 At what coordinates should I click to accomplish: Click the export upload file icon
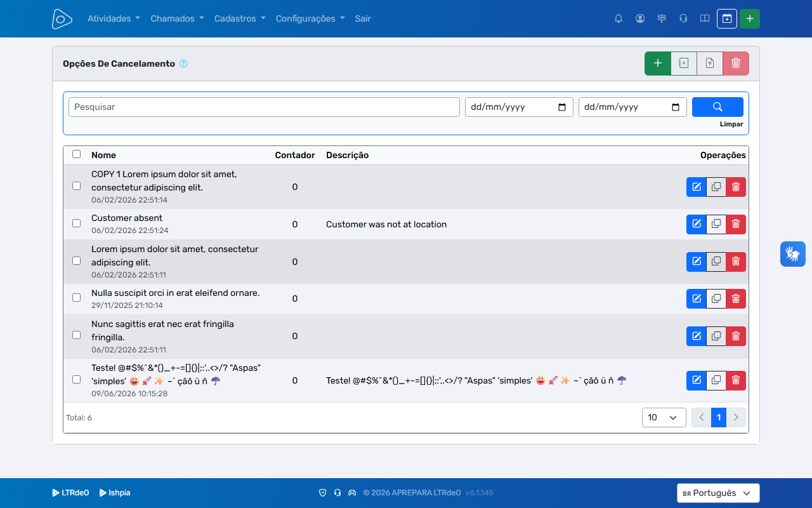point(710,63)
